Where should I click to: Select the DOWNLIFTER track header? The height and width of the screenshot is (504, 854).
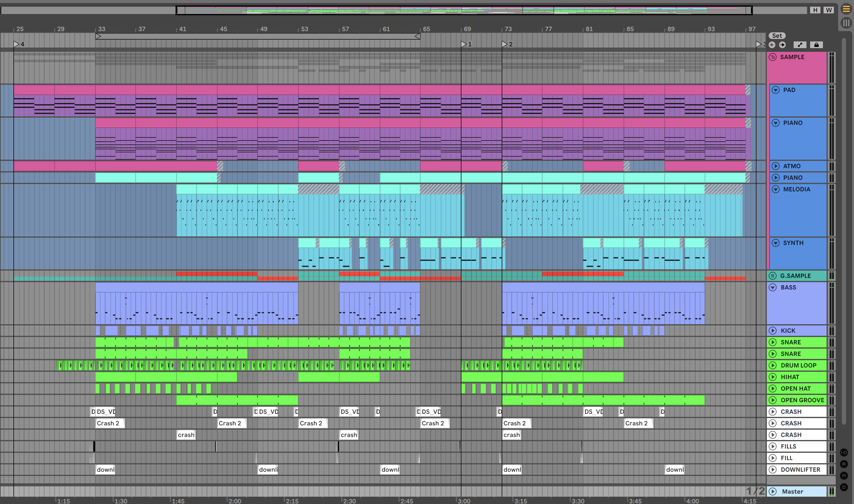800,470
